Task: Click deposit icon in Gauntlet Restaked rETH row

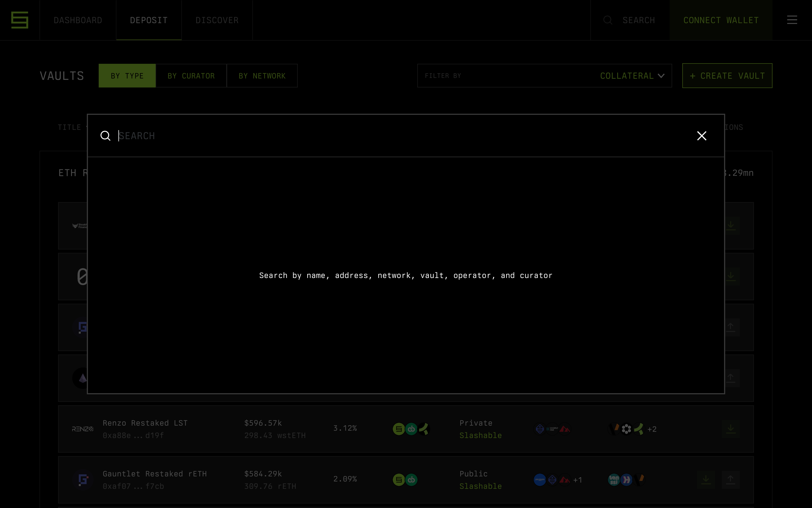Action: (706, 479)
